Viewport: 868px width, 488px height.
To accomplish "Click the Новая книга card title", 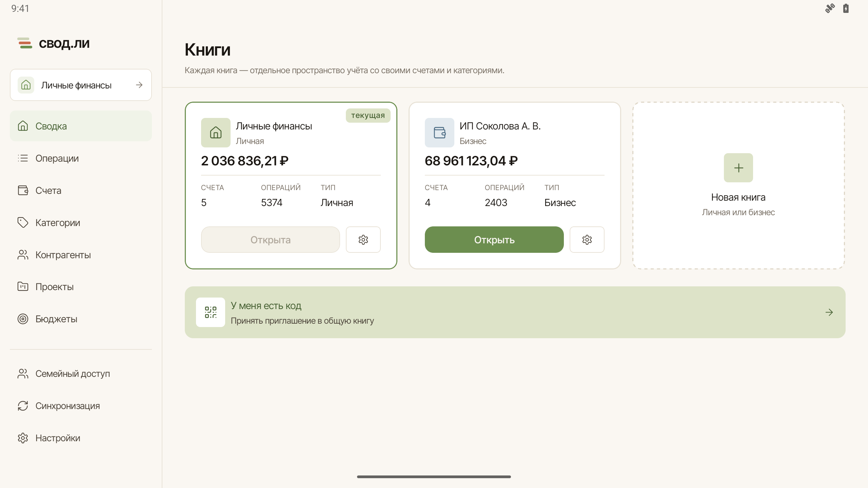I will point(738,197).
